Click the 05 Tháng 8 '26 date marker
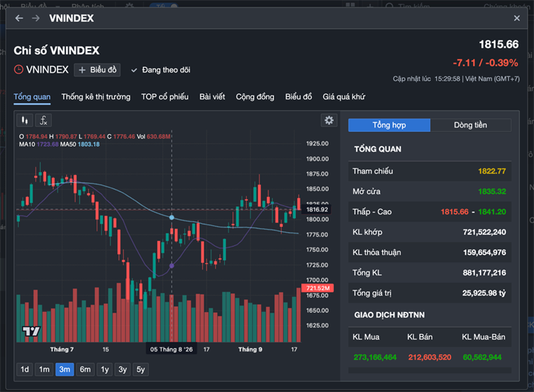 (x=171, y=349)
